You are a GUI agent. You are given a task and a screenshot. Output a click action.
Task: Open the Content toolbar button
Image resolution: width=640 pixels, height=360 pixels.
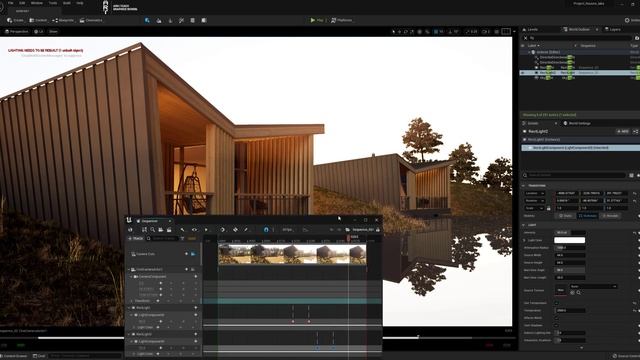point(38,20)
